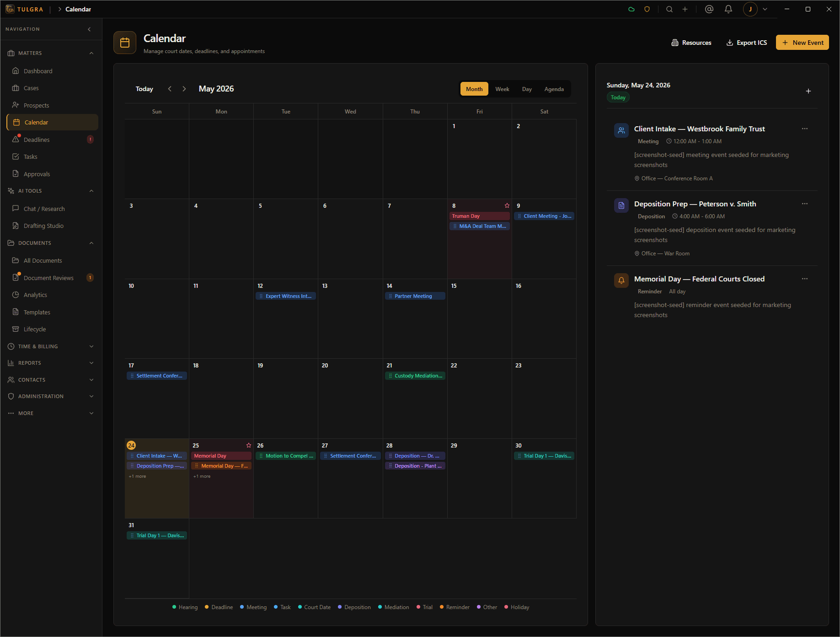Open the Deadlines section
Image resolution: width=840 pixels, height=637 pixels.
[52, 140]
